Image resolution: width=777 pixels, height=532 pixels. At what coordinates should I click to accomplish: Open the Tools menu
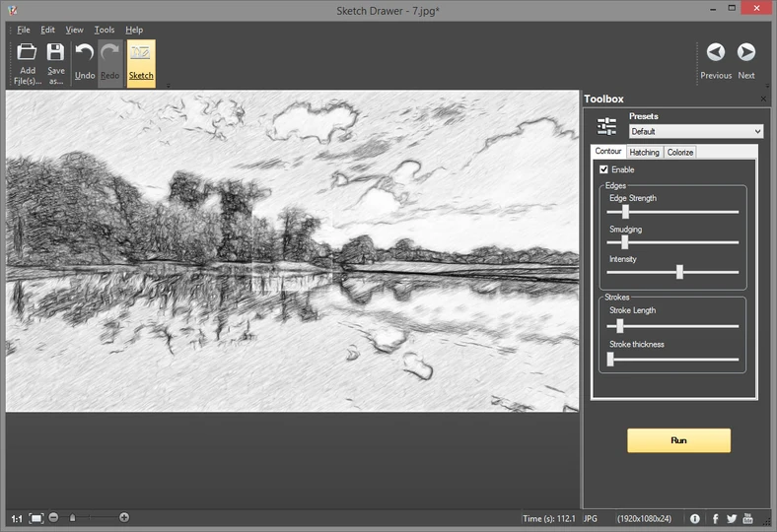point(105,30)
